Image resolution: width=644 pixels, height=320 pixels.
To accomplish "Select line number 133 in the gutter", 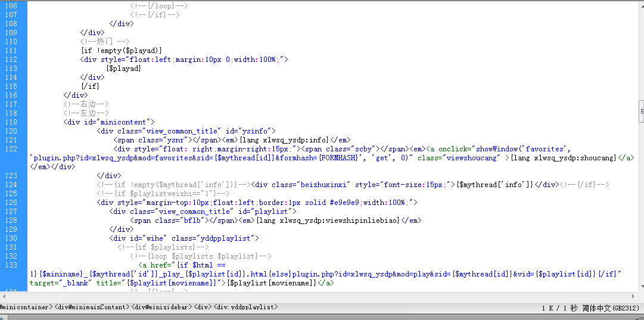I will (11, 265).
